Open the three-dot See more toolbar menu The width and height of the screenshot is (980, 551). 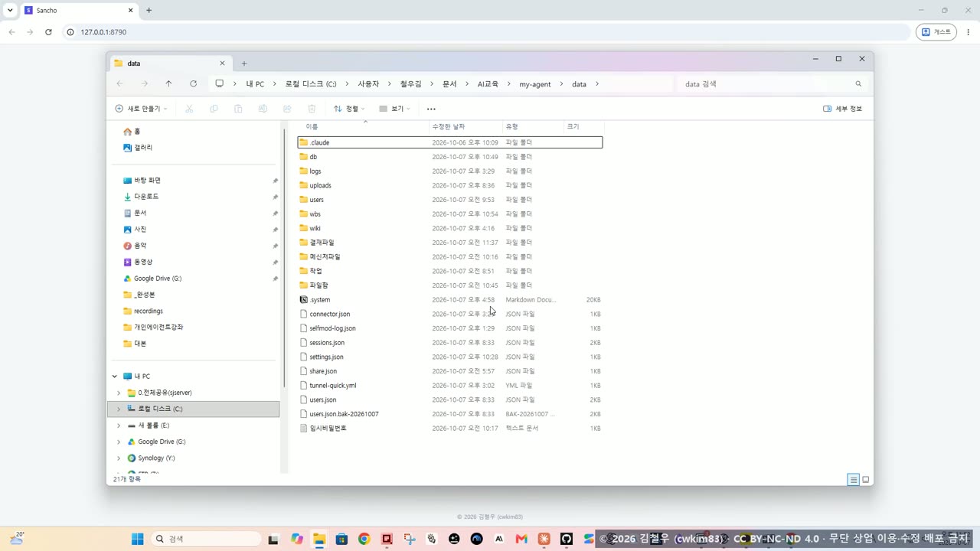pos(431,109)
